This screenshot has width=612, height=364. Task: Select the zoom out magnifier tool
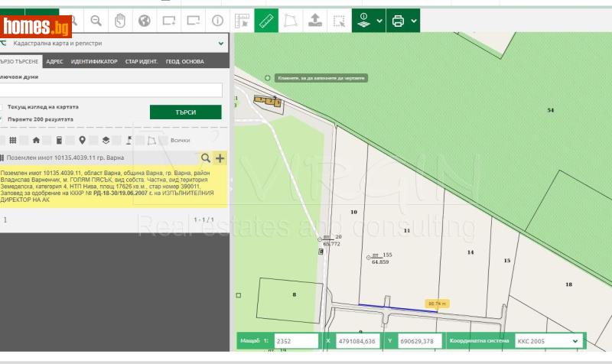pos(96,21)
